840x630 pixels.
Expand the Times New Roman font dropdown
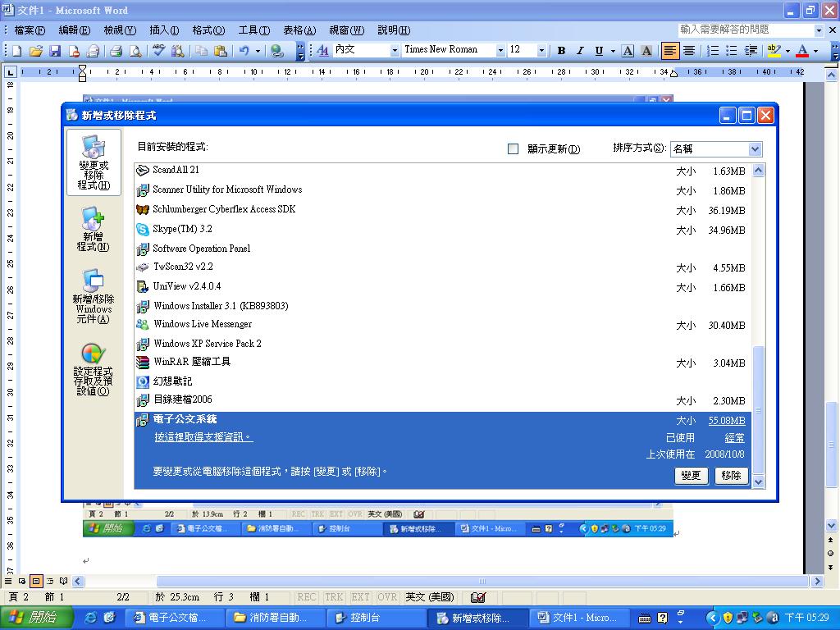click(x=500, y=51)
